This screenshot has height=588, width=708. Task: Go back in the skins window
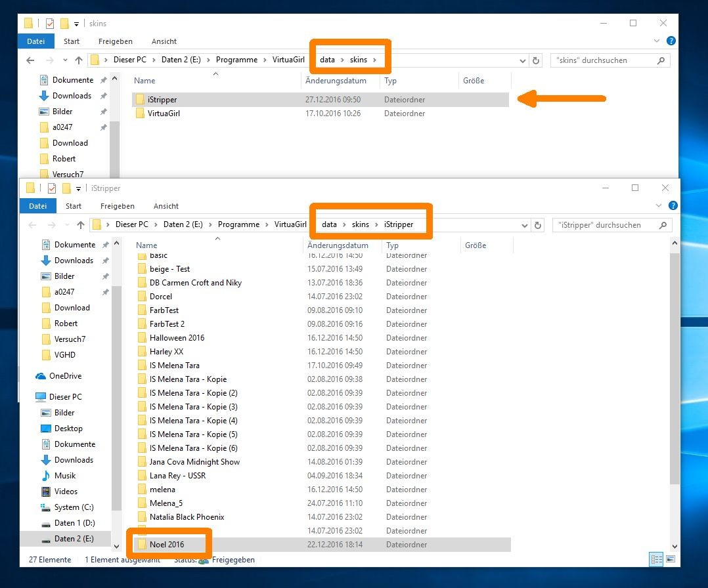pyautogui.click(x=30, y=60)
